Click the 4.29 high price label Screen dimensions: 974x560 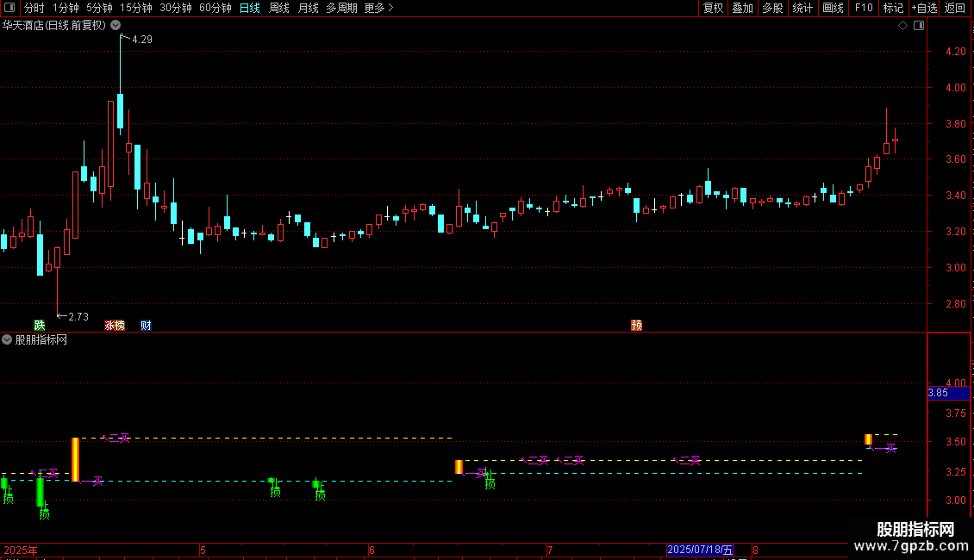[142, 39]
